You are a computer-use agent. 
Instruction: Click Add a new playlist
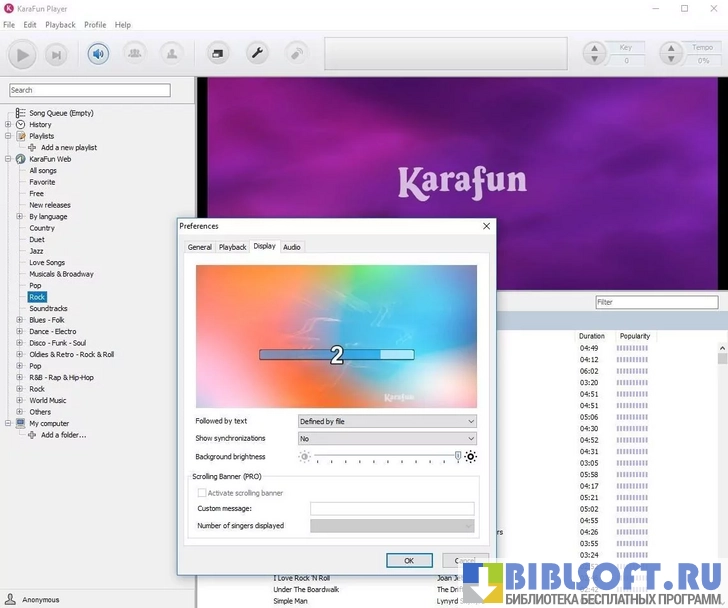click(x=68, y=147)
